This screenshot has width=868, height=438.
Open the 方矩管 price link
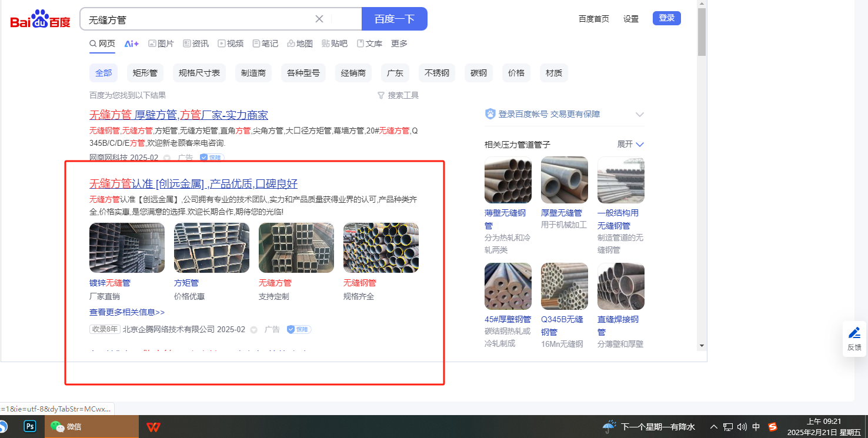[186, 283]
